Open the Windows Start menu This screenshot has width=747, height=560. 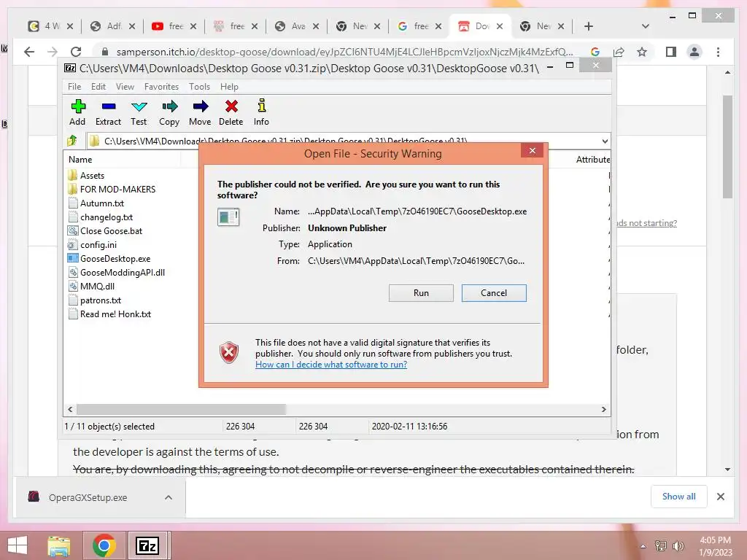(x=18, y=545)
